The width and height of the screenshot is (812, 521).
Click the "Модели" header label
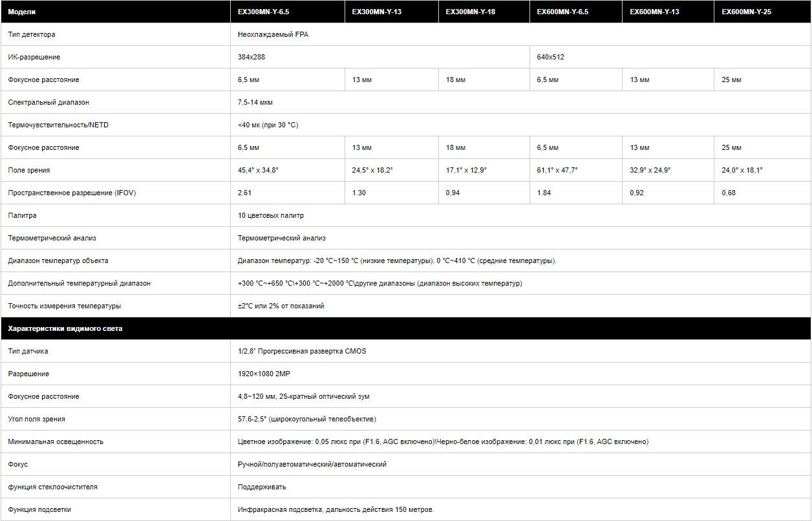pyautogui.click(x=22, y=12)
